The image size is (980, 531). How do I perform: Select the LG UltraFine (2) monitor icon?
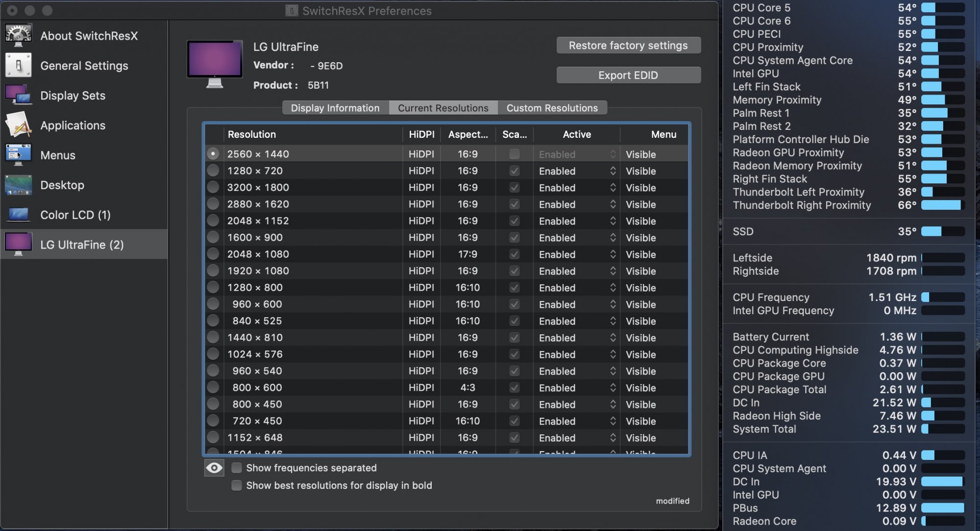click(18, 244)
